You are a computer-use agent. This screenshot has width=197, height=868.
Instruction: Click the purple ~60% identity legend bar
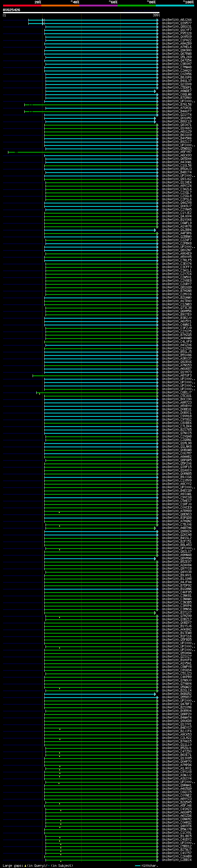click(98, 6)
